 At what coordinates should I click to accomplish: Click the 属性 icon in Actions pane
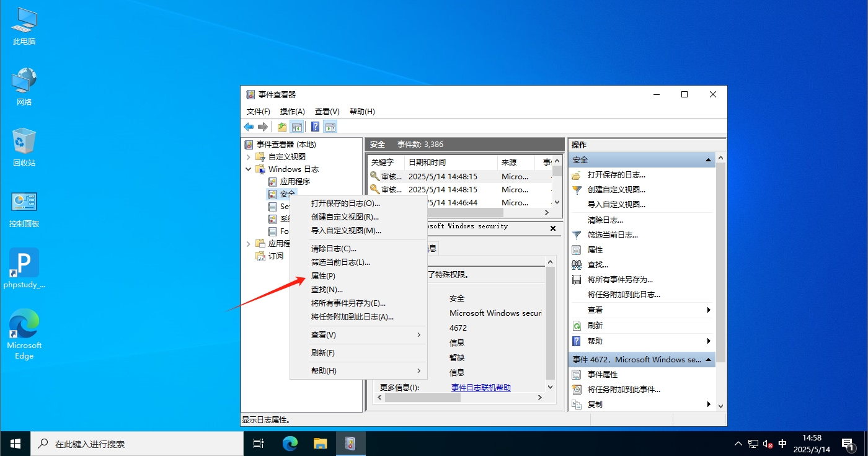pyautogui.click(x=577, y=250)
